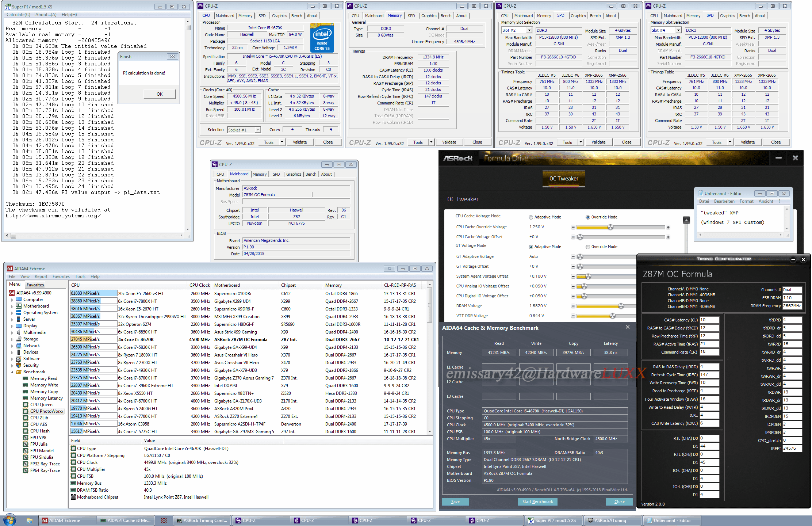Open the Report menu in AIDA64

tap(41, 277)
